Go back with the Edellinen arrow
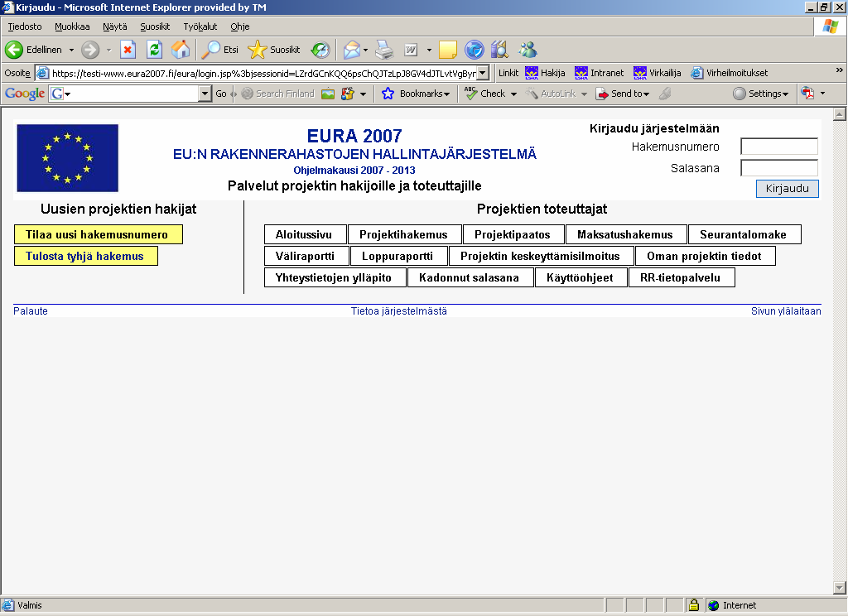This screenshot has width=848, height=616. (x=14, y=50)
